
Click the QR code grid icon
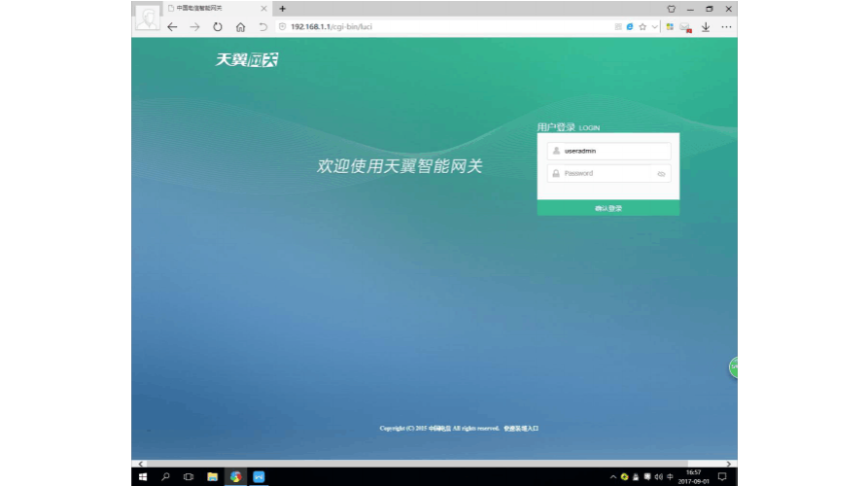click(x=618, y=26)
